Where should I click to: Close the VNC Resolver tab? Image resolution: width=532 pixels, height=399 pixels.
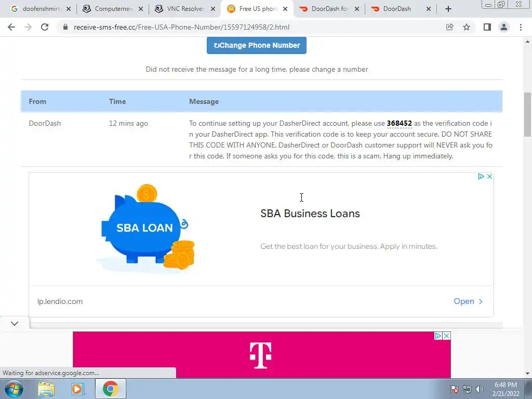click(212, 9)
